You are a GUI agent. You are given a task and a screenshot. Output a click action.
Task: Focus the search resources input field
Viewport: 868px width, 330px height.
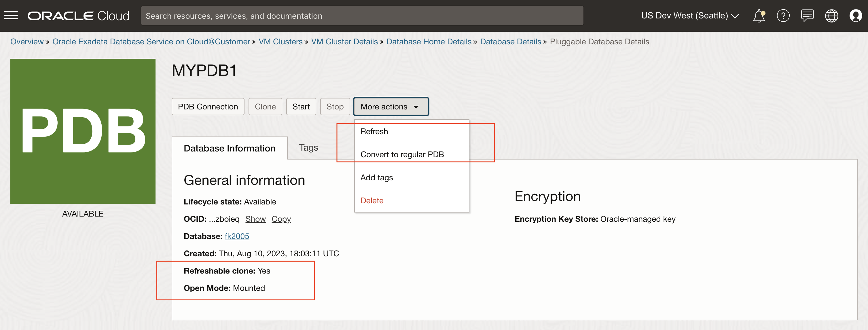click(x=362, y=16)
